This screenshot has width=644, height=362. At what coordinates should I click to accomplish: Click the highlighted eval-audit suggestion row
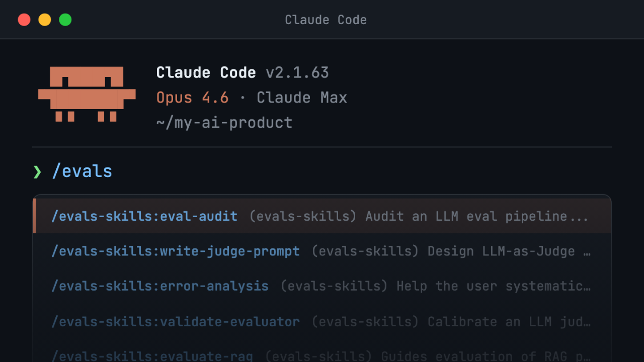[322, 216]
